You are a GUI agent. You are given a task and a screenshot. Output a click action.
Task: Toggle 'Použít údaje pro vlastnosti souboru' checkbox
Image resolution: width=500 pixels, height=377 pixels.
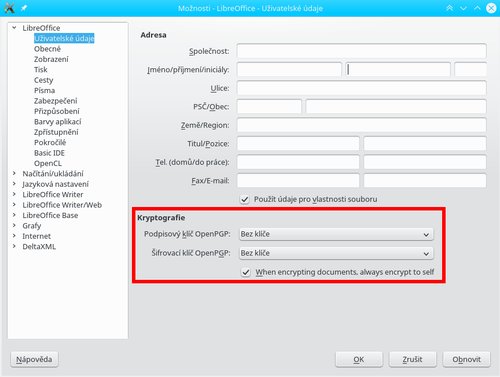click(x=245, y=199)
